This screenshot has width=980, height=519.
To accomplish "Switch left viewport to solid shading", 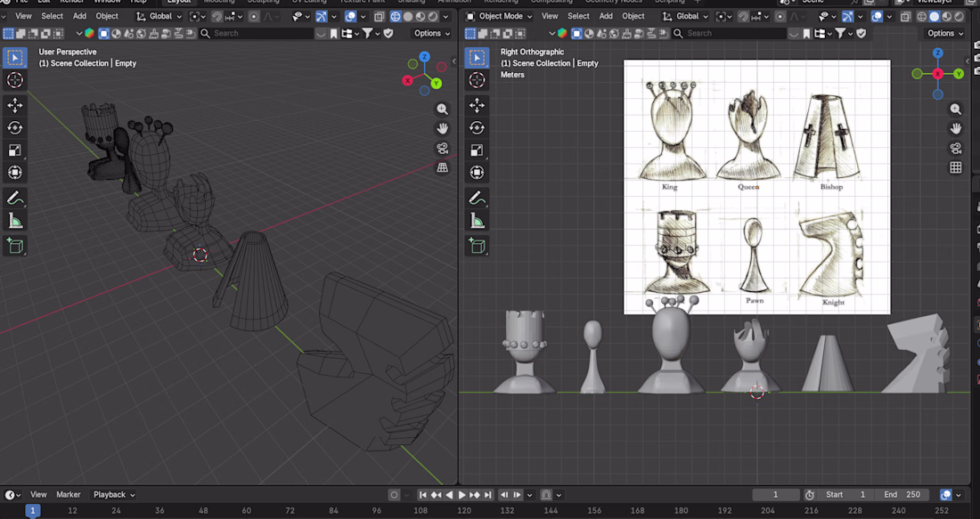I will (x=408, y=16).
